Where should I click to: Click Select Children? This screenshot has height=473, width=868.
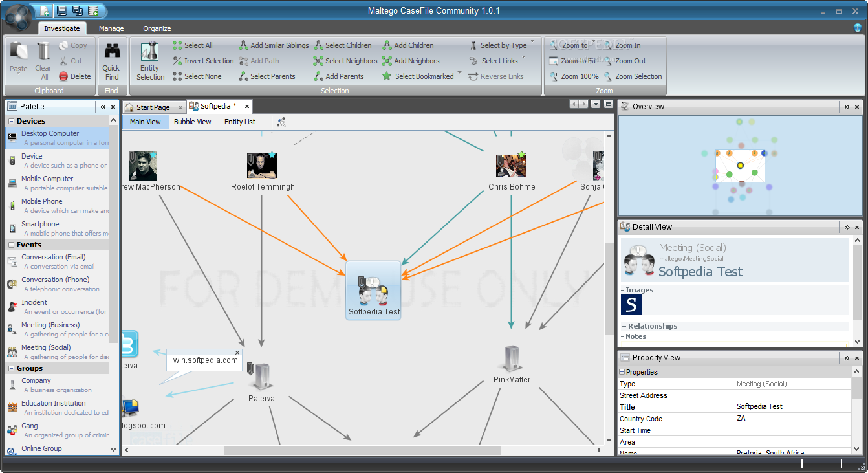coord(343,45)
